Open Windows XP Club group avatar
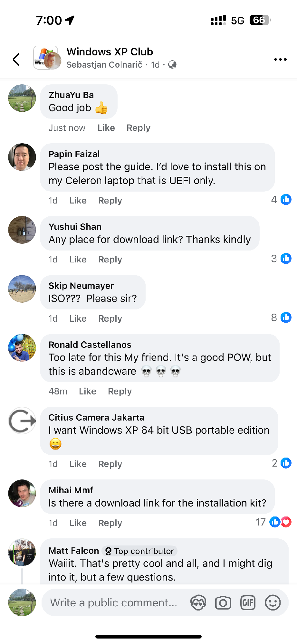 click(x=47, y=58)
